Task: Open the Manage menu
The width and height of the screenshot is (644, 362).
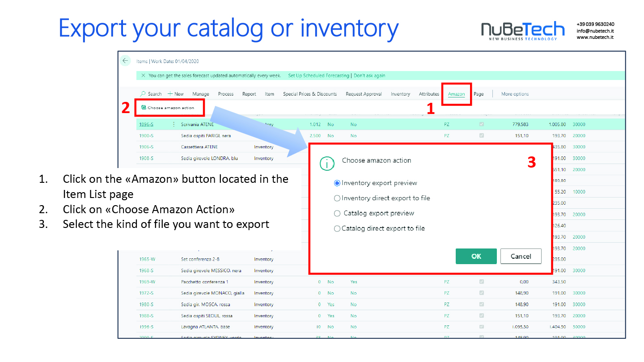Action: pos(201,94)
